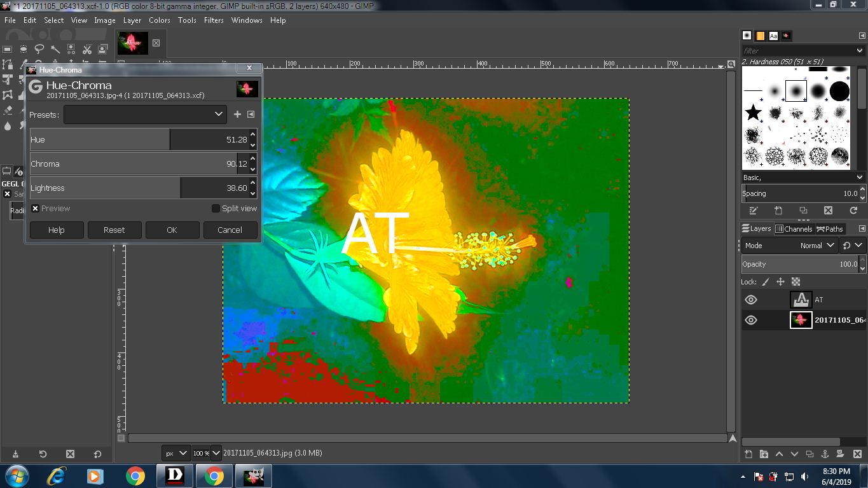Screen dimensions: 868x488
Task: Add current settings as Hue-Chroma preset
Action: point(237,115)
